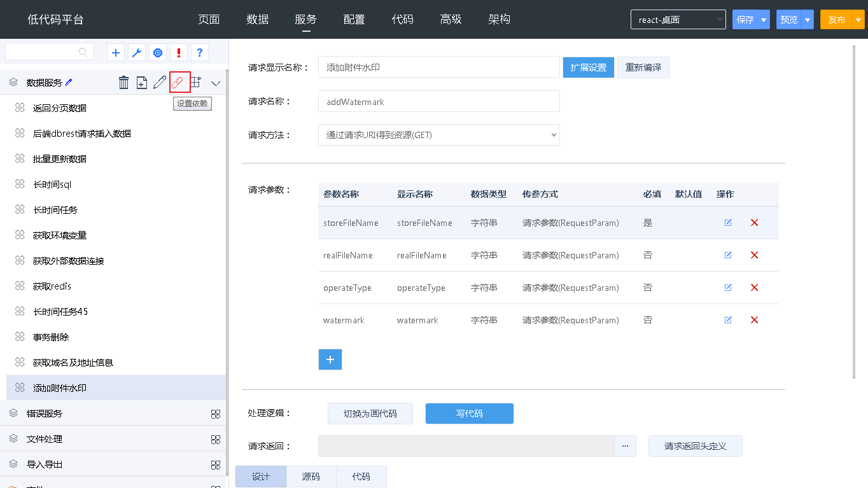The image size is (868, 488).
Task: Click the ellipsis button beside 请求返回 field
Action: 625,446
